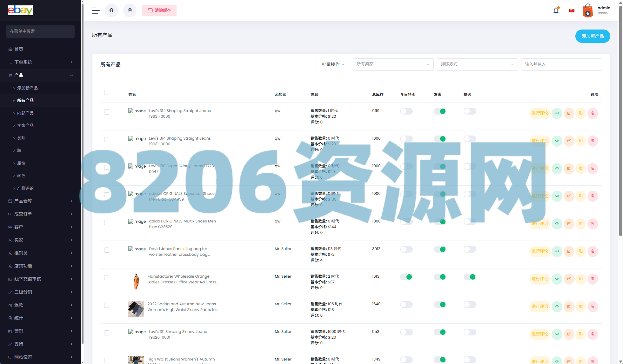View the Levi's 311 Shaping Skinny Jeans
This screenshot has height=364, width=623.
(557, 334)
